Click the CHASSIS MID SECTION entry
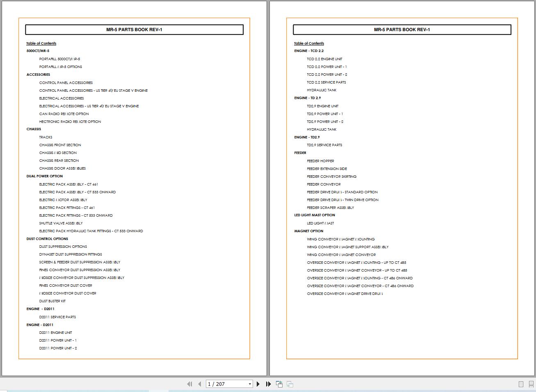This screenshot has height=392, width=536. (58, 153)
